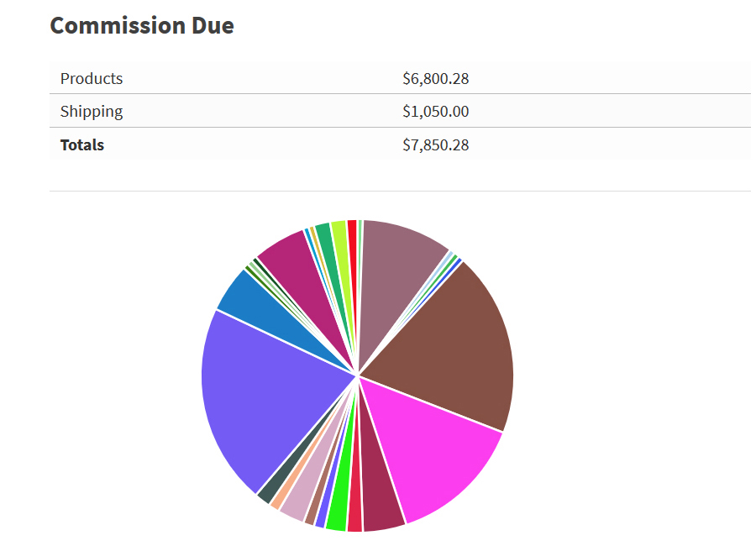Select the Products row label

click(92, 78)
